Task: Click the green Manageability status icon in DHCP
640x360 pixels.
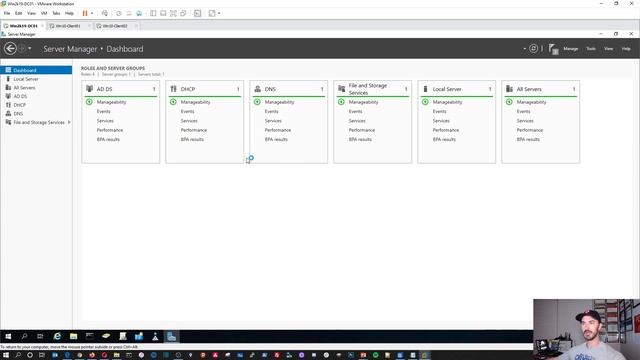Action: (x=173, y=102)
